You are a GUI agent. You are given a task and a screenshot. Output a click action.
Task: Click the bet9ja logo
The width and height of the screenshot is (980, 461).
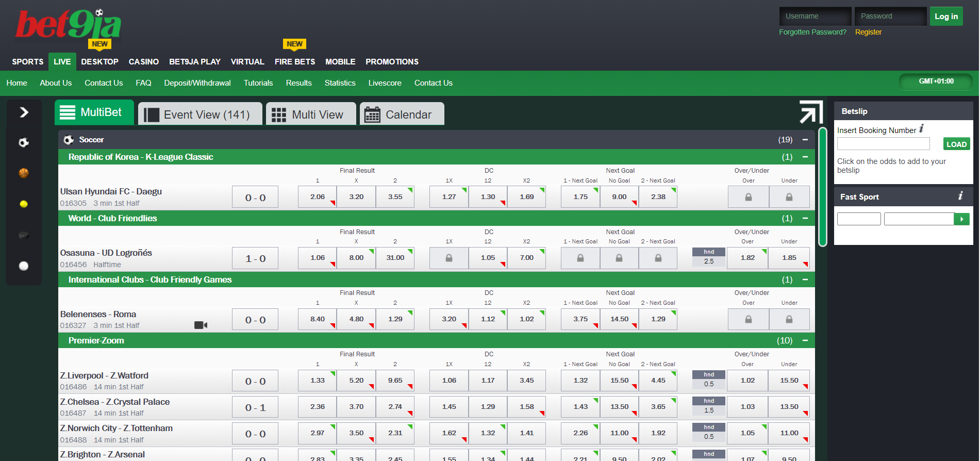tap(68, 25)
